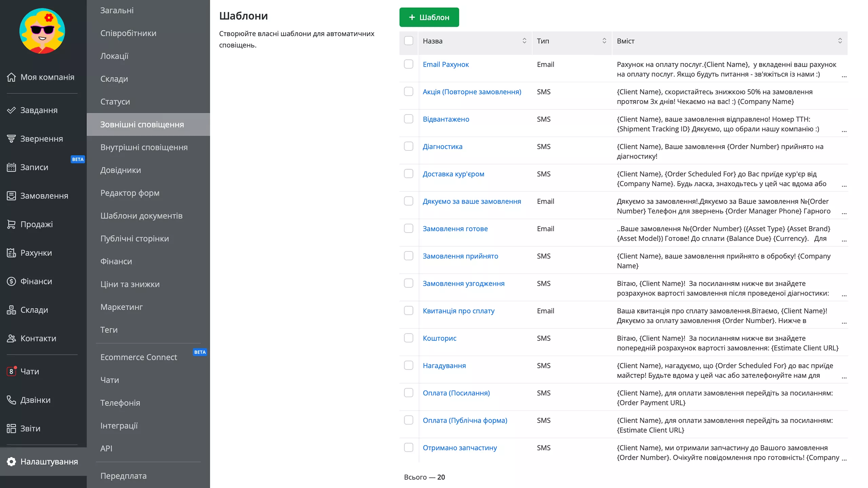Click the Записи calendar icon

click(11, 167)
